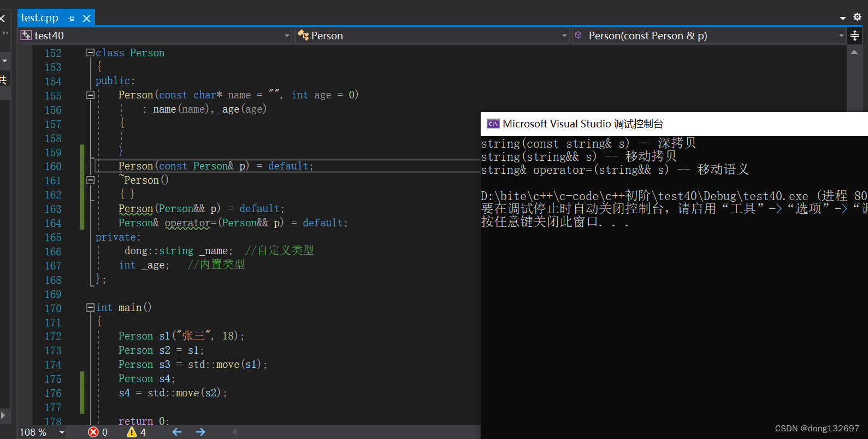868x439 pixels.
Task: Close the test.cpp tab
Action: click(x=86, y=19)
